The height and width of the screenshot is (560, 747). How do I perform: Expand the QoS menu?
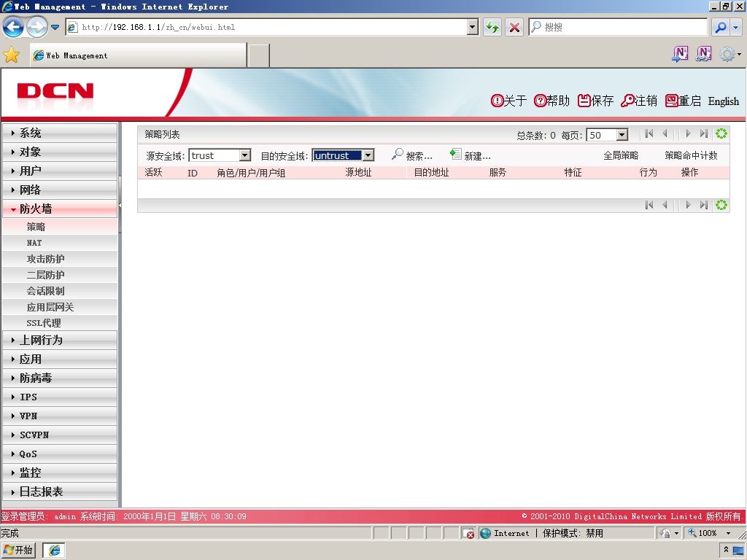60,454
